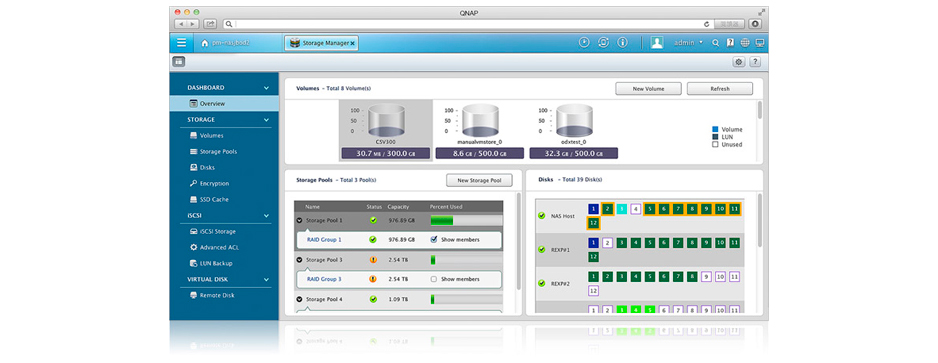Select REXP#2 disk 8
The image size is (938, 363).
pos(692,276)
